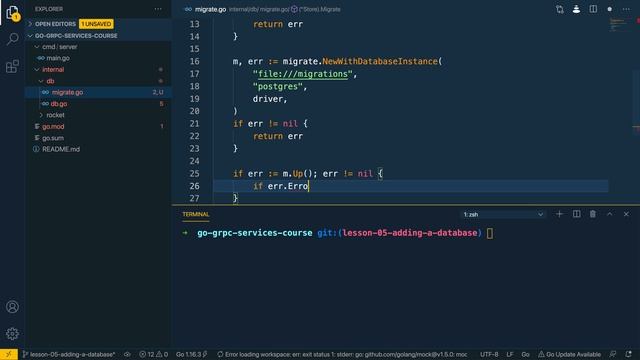The height and width of the screenshot is (360, 640).
Task: Click Go 1.16.3 version in status bar
Action: (x=191, y=354)
